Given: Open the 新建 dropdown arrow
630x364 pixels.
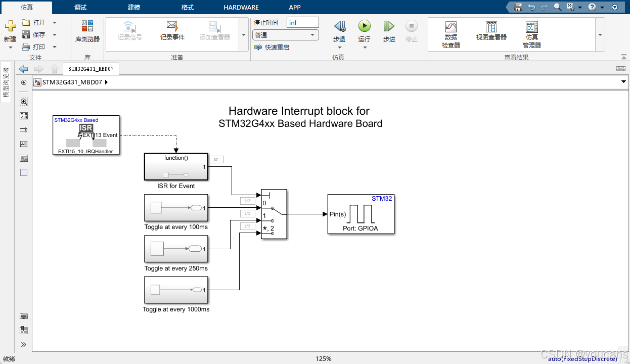Looking at the screenshot, I should [10, 48].
